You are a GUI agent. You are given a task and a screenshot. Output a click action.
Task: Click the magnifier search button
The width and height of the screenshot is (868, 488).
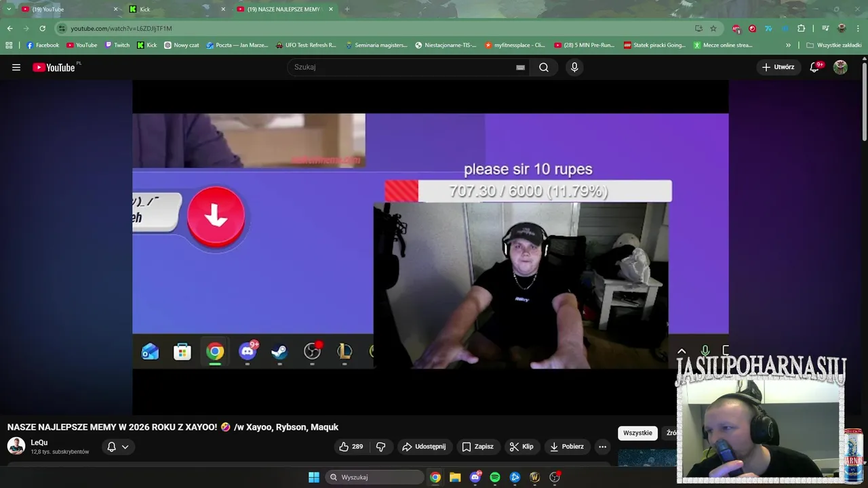(544, 67)
